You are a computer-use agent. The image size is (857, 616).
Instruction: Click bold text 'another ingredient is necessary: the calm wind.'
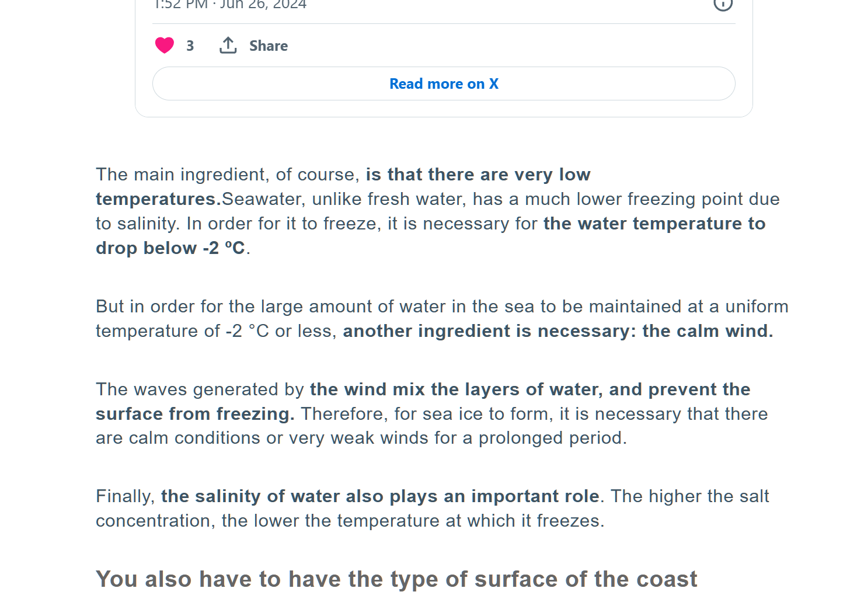pyautogui.click(x=558, y=331)
